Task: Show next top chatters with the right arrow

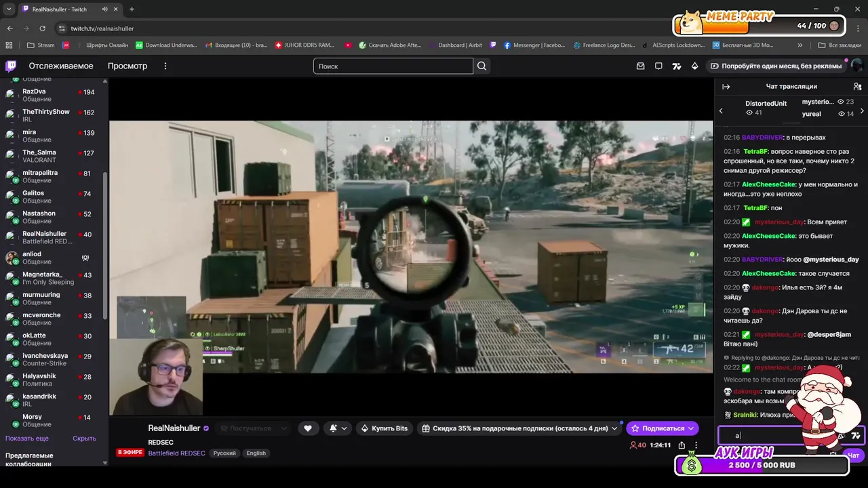Action: tap(862, 111)
